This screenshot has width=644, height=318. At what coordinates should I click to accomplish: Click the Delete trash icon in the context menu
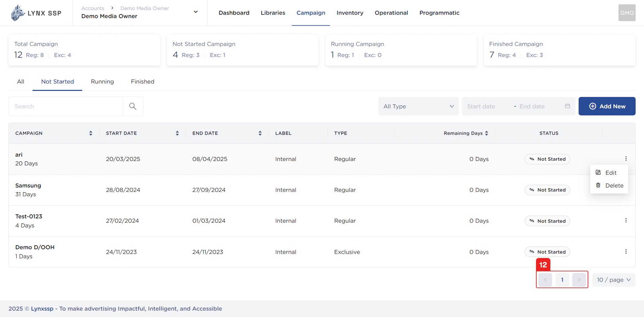pyautogui.click(x=598, y=185)
